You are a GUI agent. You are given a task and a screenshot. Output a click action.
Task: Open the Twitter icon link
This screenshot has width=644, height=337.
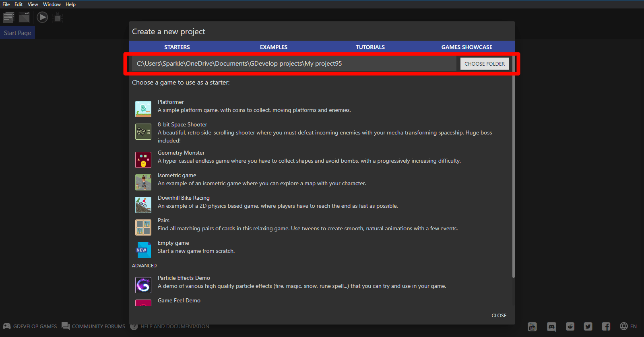coord(588,327)
